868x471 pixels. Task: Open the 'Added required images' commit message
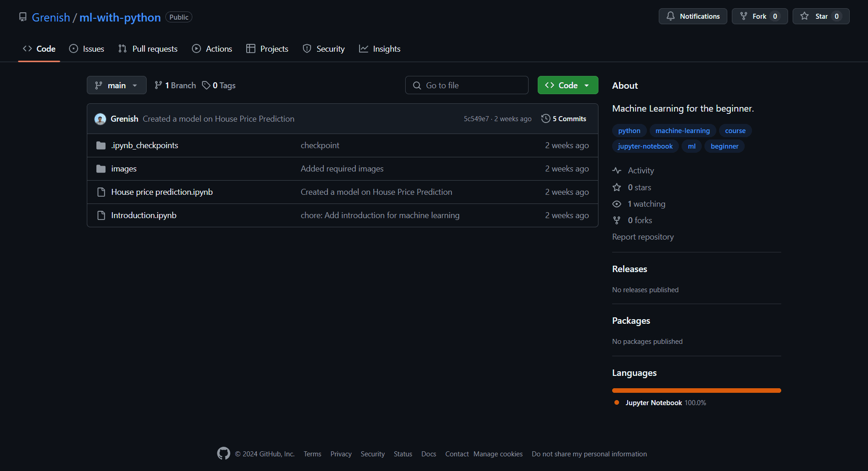tap(342, 169)
